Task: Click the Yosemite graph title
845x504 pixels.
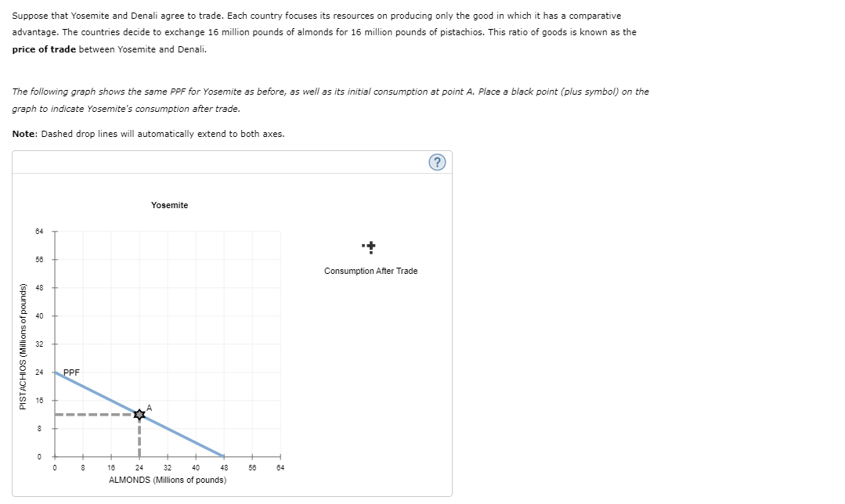Action: click(x=169, y=205)
